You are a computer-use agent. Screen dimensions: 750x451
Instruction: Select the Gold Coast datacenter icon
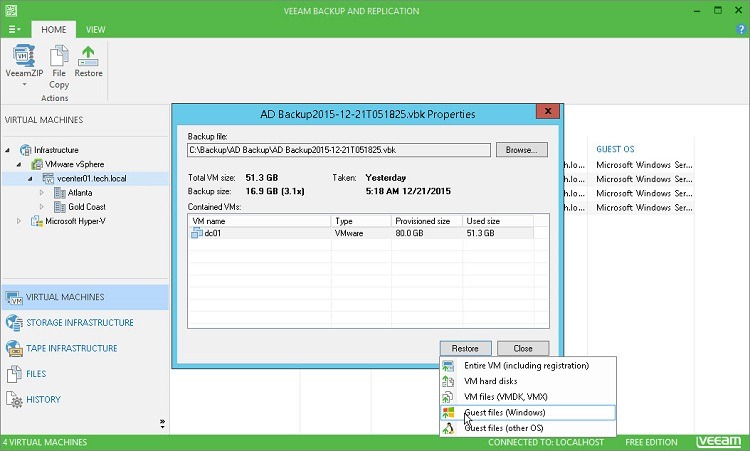[60, 207]
